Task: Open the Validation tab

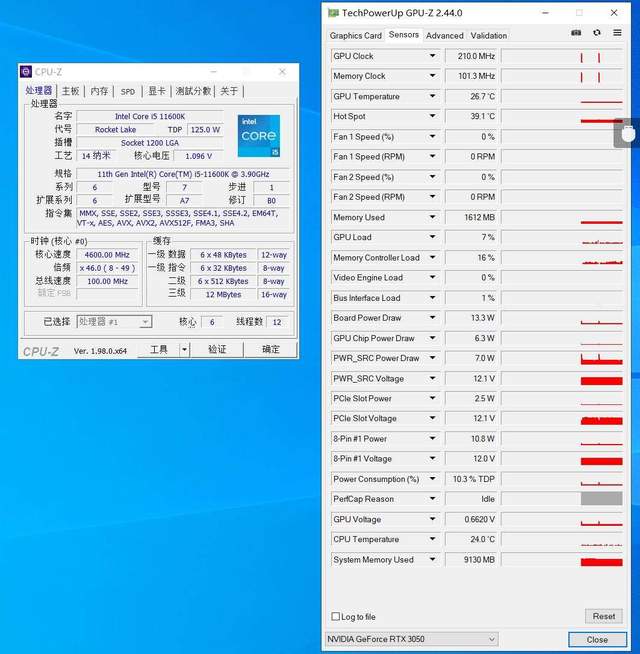Action: [x=489, y=35]
